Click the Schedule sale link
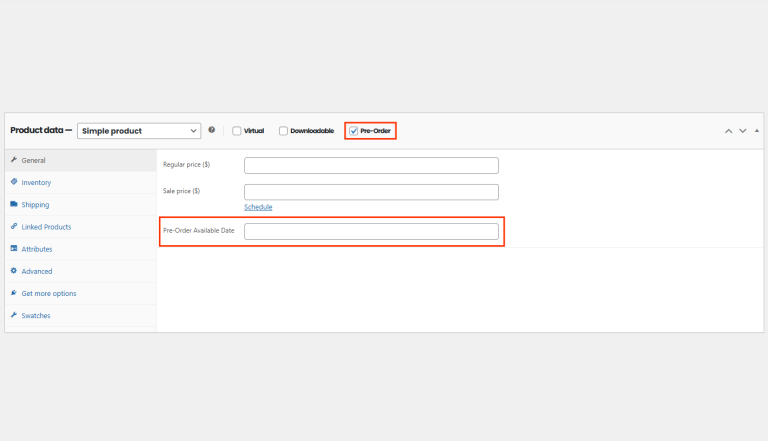768x441 pixels. (258, 207)
